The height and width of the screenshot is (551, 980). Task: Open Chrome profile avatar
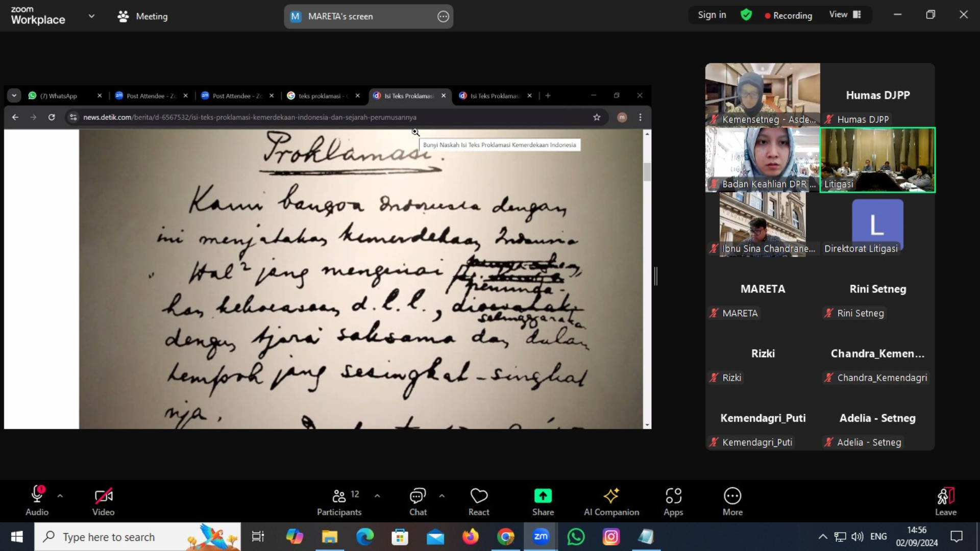pyautogui.click(x=622, y=117)
